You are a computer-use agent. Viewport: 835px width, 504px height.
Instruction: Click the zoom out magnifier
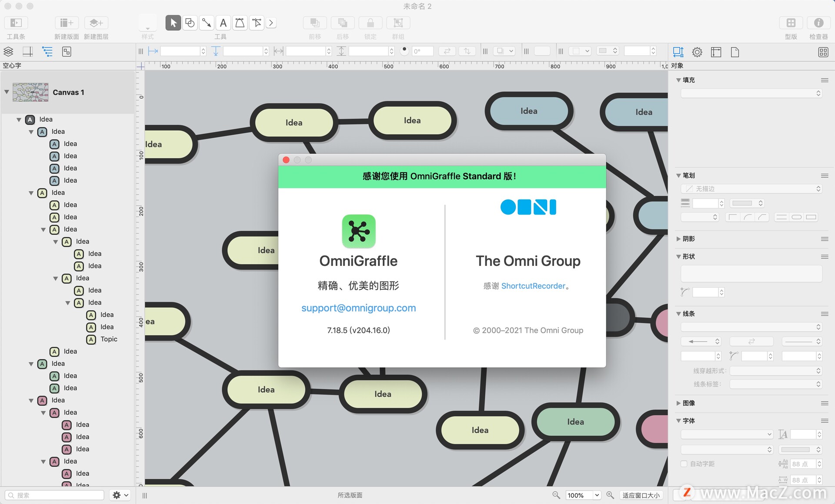tap(556, 495)
